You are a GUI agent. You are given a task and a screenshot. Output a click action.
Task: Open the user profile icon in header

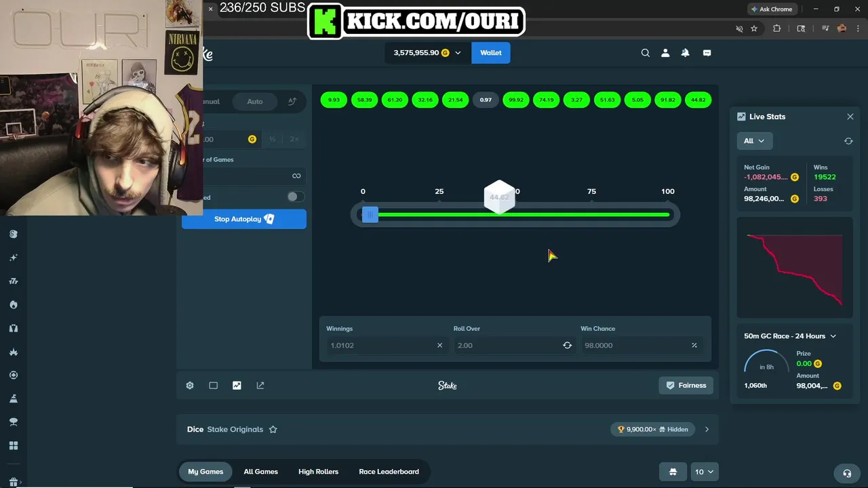click(x=665, y=53)
